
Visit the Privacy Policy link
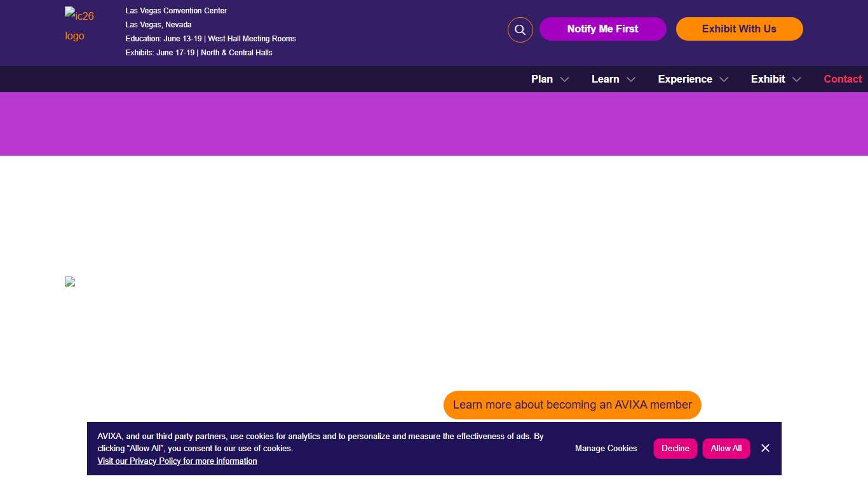[177, 461]
